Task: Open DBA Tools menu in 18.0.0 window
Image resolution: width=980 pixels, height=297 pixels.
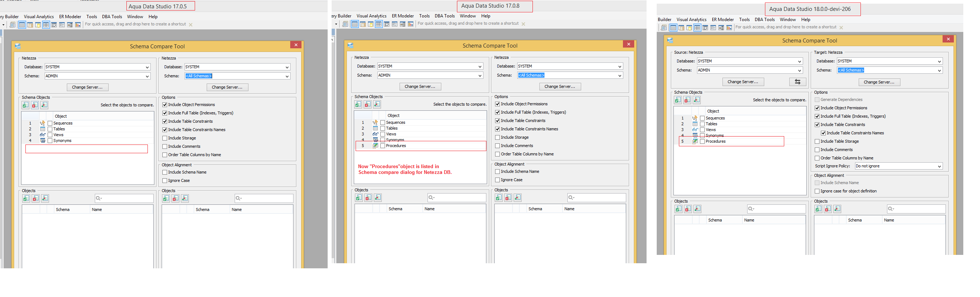Action: click(765, 20)
